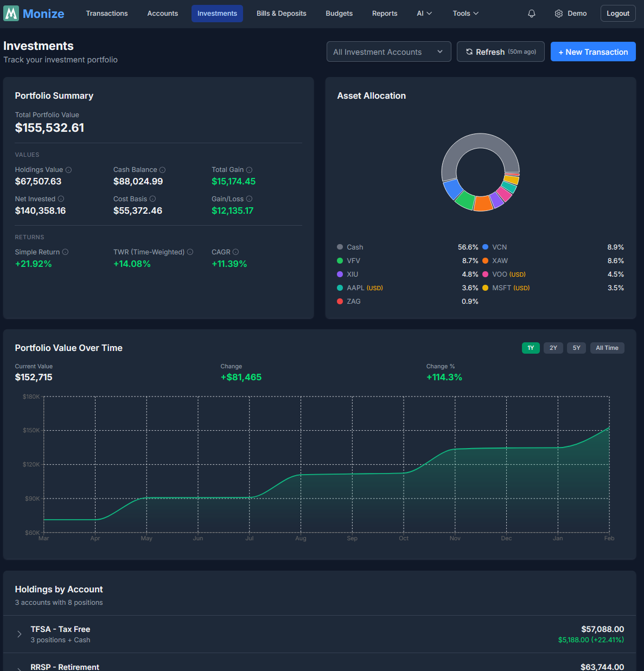644x671 pixels.
Task: Click the info icon next to Simple Return
Action: click(65, 252)
